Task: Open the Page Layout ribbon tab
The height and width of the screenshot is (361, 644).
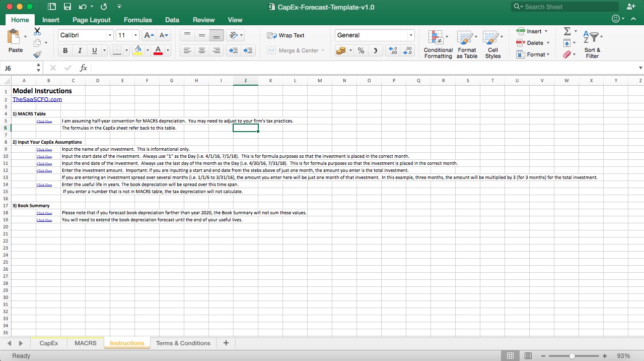Action: (x=91, y=20)
